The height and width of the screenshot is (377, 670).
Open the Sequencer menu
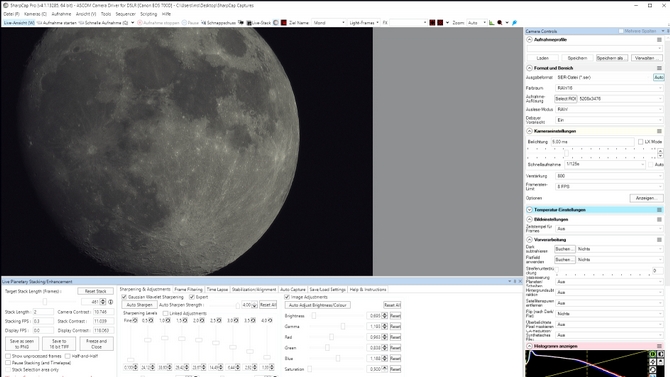tap(125, 14)
